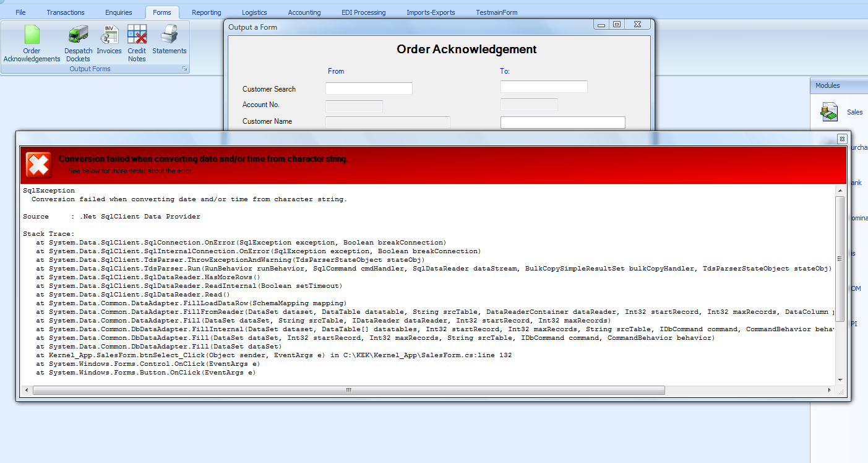Expand the Output Forms group launcher
Screen dimensions: 868x463
click(184, 69)
